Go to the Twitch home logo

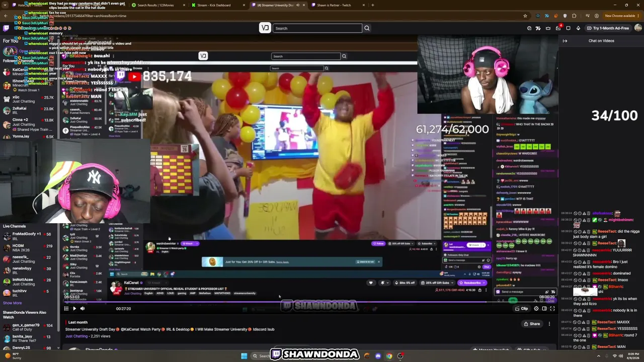pyautogui.click(x=6, y=28)
